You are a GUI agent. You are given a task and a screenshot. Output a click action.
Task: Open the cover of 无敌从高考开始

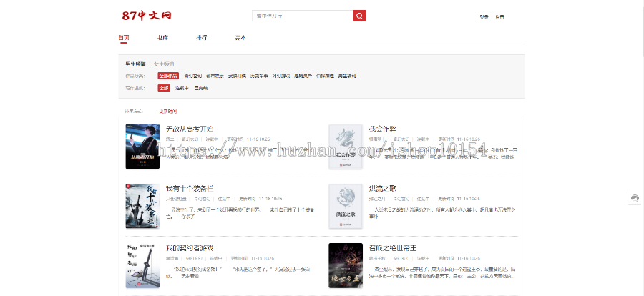coord(142,147)
